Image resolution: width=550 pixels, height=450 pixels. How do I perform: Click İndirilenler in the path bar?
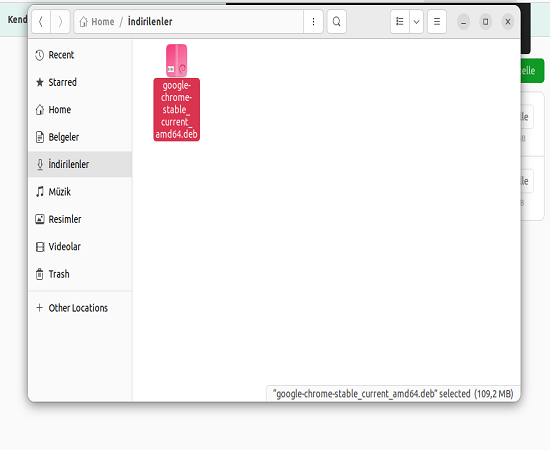tap(150, 22)
